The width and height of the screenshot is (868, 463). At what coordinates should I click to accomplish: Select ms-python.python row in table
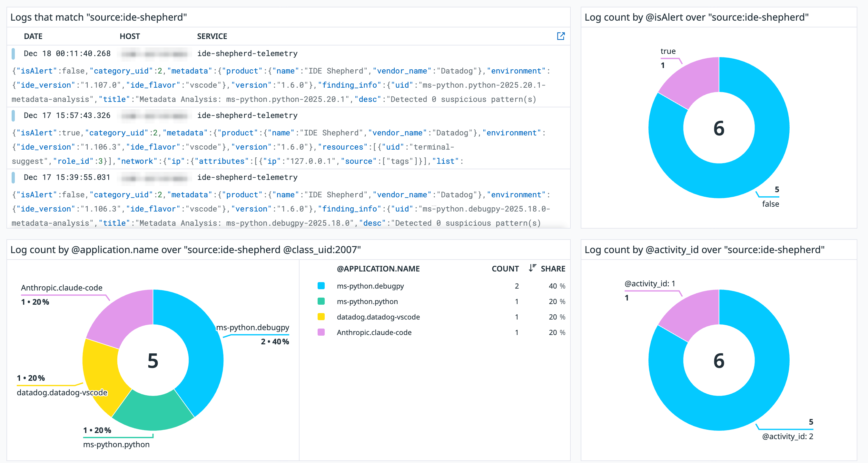click(x=441, y=301)
